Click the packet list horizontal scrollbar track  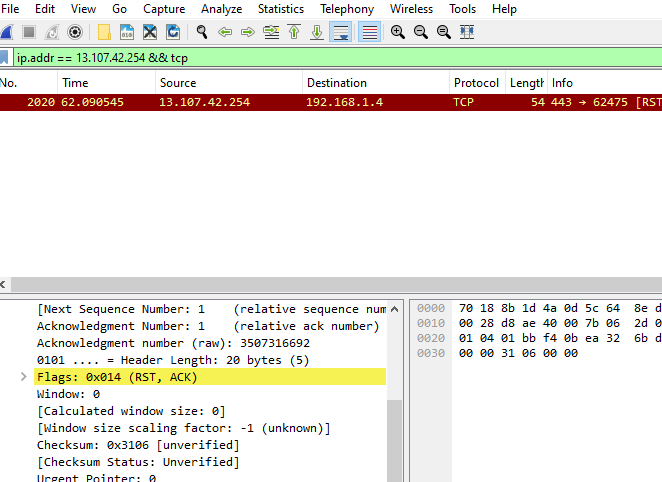(x=336, y=284)
